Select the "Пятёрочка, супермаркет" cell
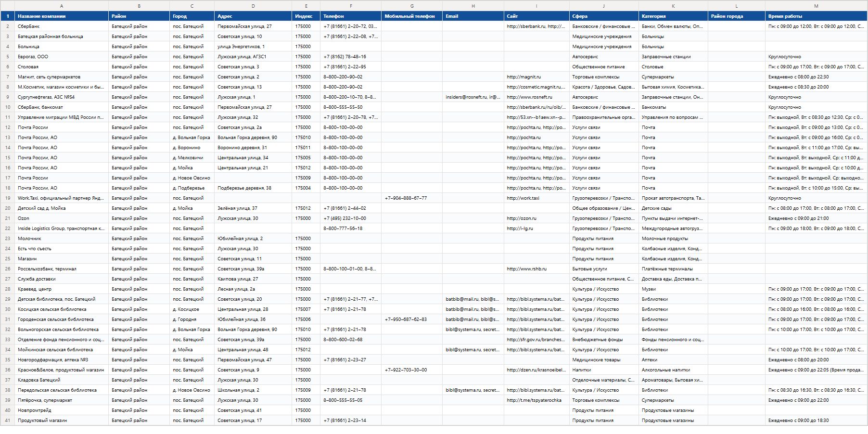 62,400
